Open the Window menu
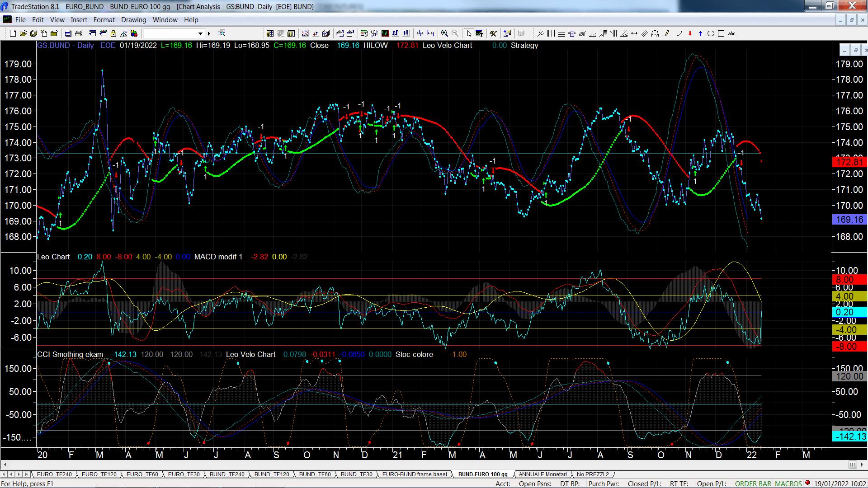 pyautogui.click(x=165, y=19)
